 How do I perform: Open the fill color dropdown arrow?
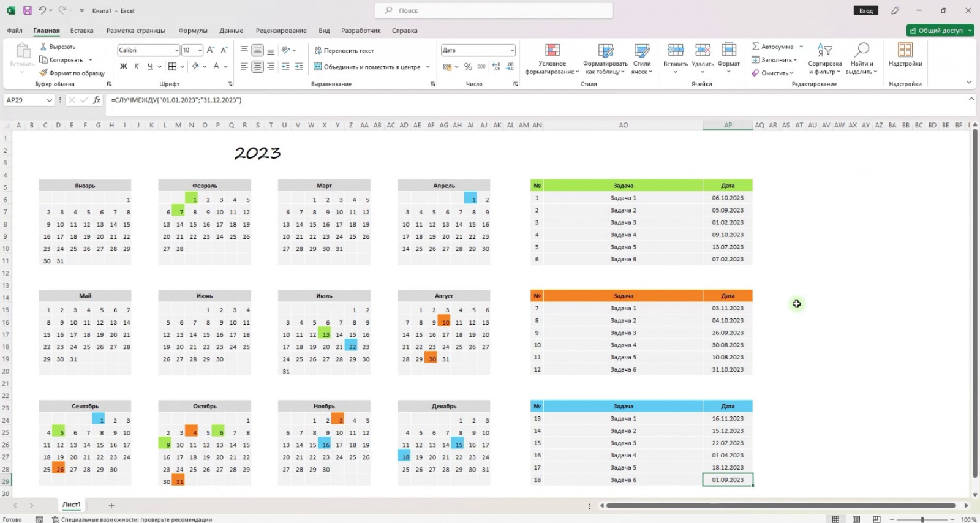pos(205,67)
